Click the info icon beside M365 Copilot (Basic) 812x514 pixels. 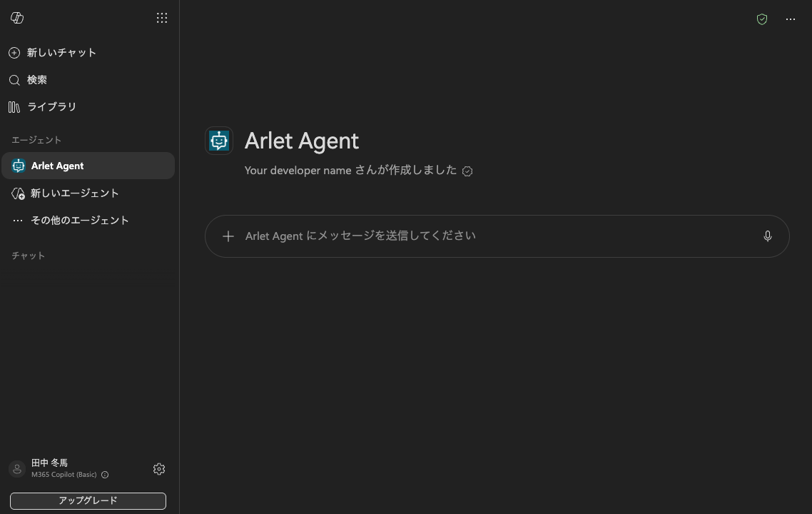click(x=105, y=475)
